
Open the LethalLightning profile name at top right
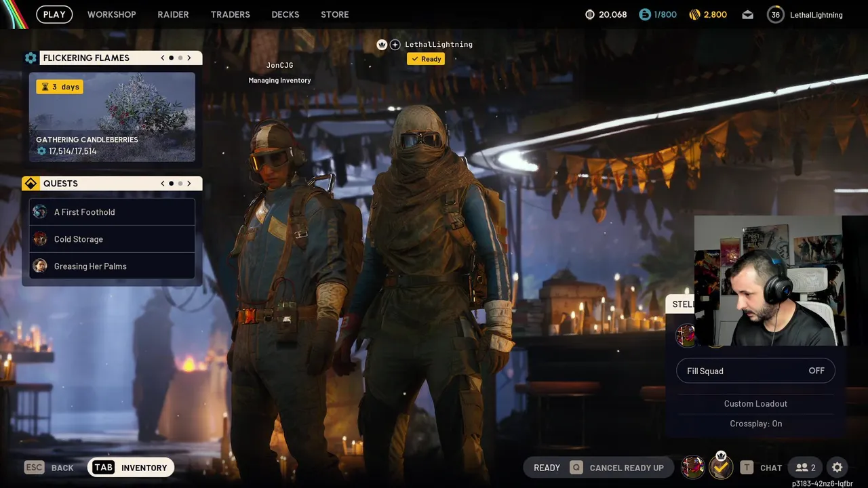pos(816,15)
